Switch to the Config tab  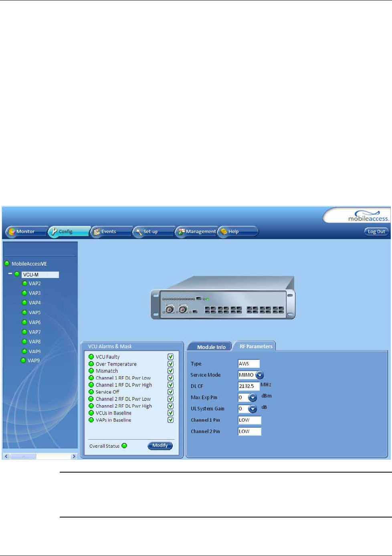click(x=69, y=232)
